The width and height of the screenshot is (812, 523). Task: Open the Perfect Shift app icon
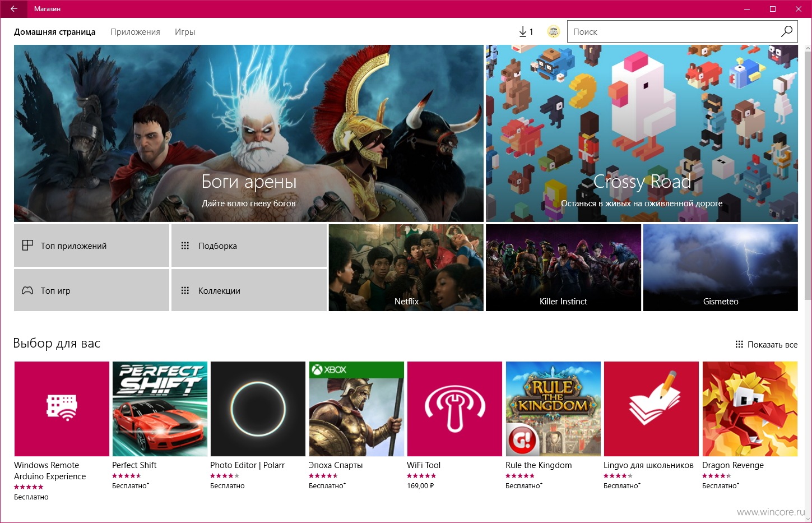pos(160,409)
